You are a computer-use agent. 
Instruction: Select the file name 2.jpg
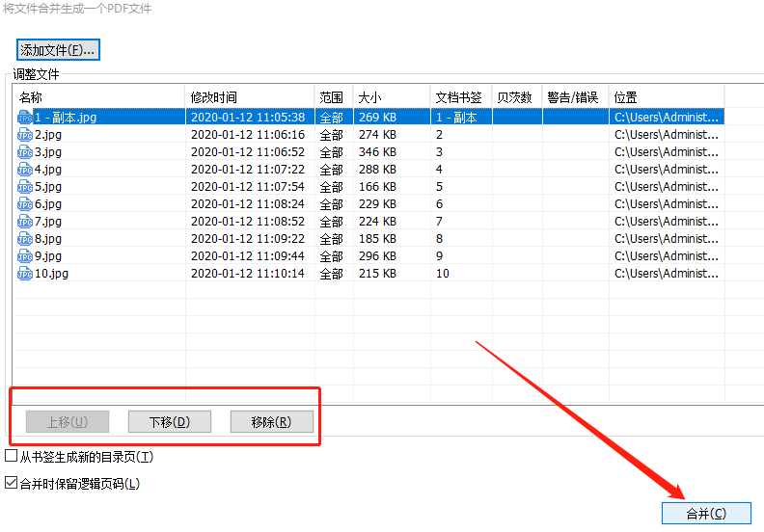coord(48,135)
